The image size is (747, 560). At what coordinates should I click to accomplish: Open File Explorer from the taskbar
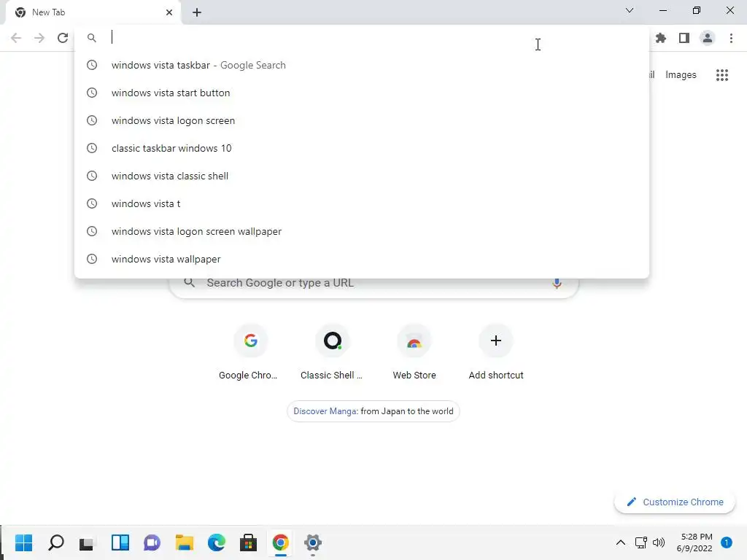pyautogui.click(x=184, y=542)
